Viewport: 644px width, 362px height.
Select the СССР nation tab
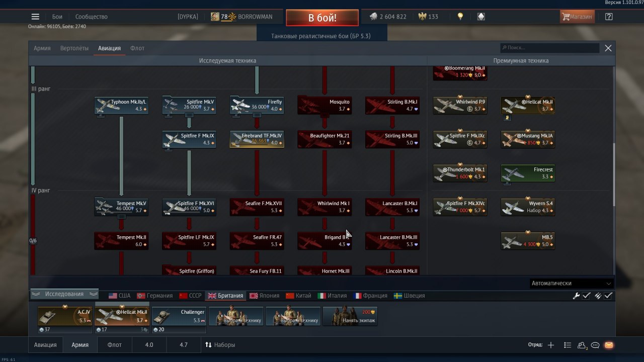tap(190, 296)
